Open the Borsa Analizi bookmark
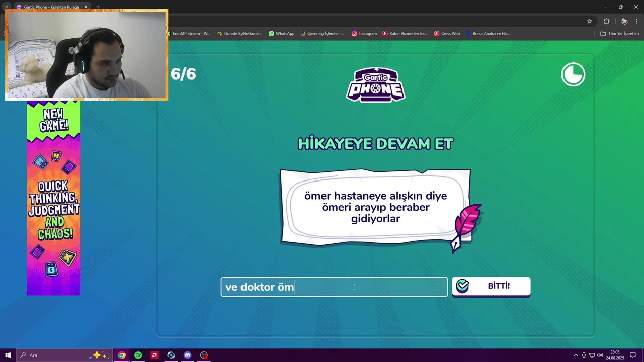 (x=488, y=33)
